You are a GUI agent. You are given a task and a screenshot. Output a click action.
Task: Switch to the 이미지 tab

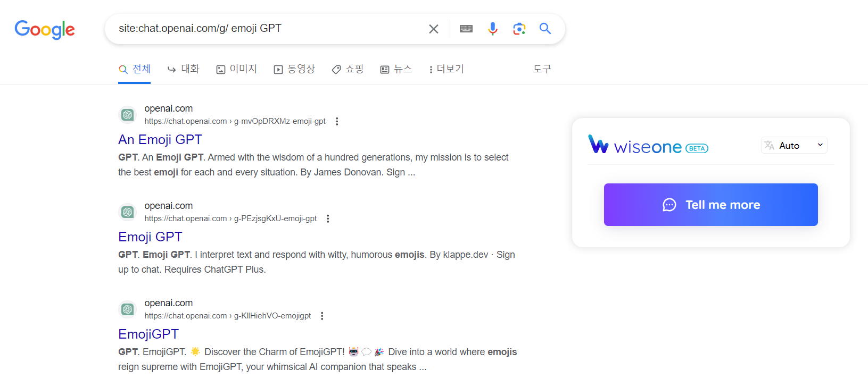point(236,69)
